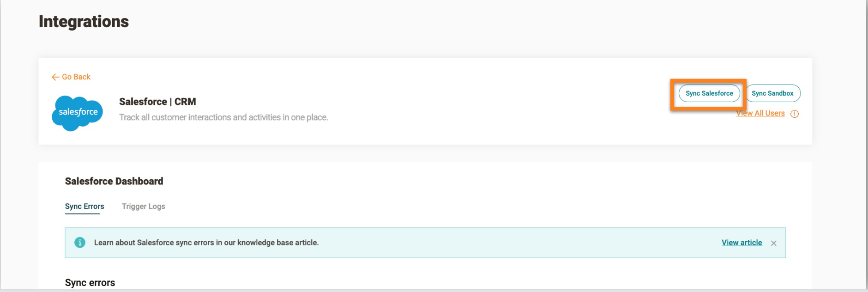Click the 'Track all customer interactions' description
This screenshot has height=292, width=868.
coord(223,117)
